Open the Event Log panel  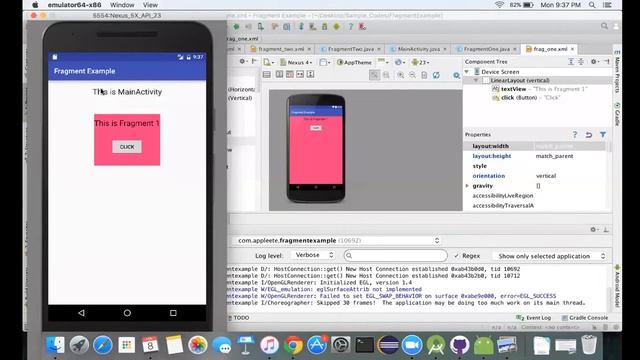point(533,318)
